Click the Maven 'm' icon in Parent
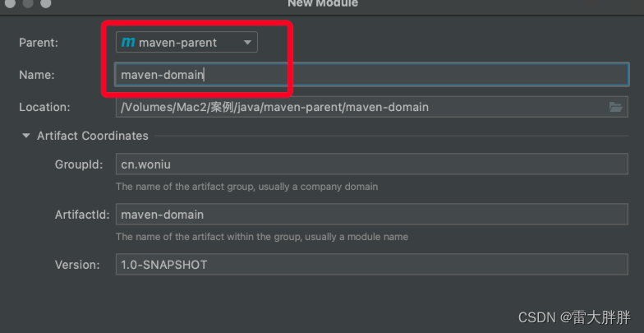 pos(128,42)
